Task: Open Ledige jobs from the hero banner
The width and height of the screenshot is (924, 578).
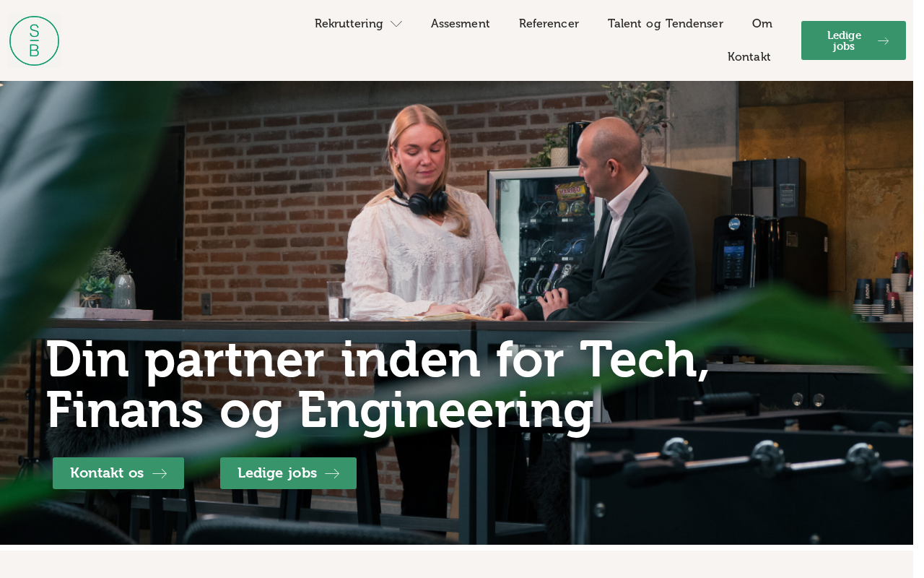Action: pyautogui.click(x=288, y=473)
